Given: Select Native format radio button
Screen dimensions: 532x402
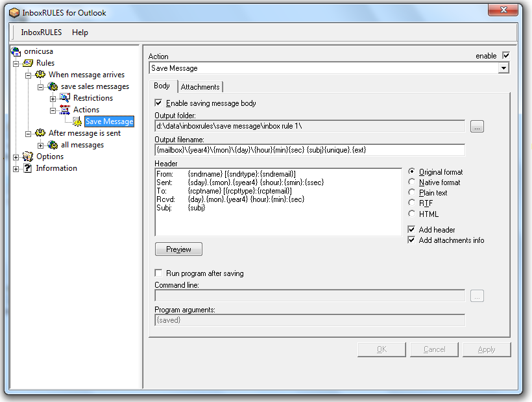Looking at the screenshot, I should pos(411,182).
